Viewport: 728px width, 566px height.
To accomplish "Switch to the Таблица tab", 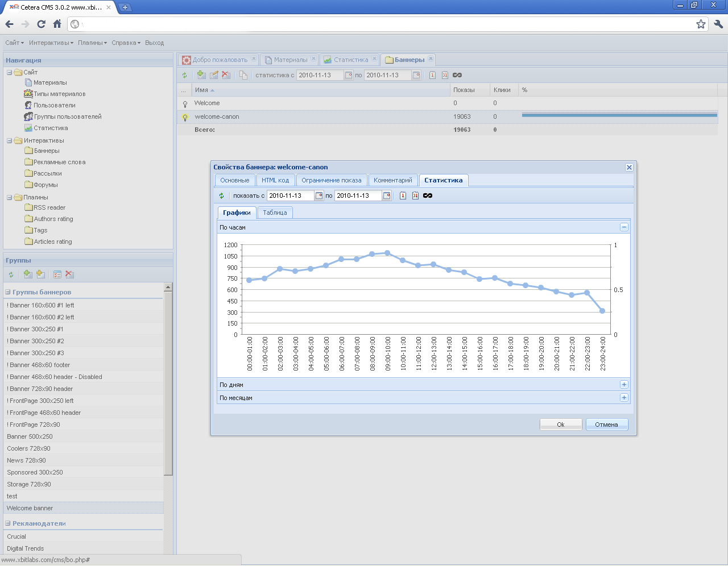I will (x=275, y=213).
